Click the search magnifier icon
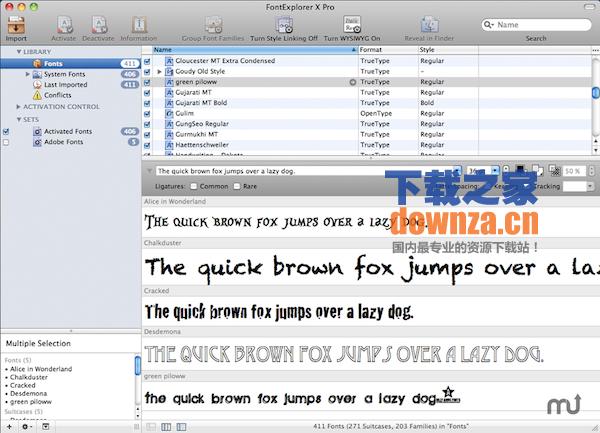Image resolution: width=600 pixels, height=433 pixels. [489, 25]
